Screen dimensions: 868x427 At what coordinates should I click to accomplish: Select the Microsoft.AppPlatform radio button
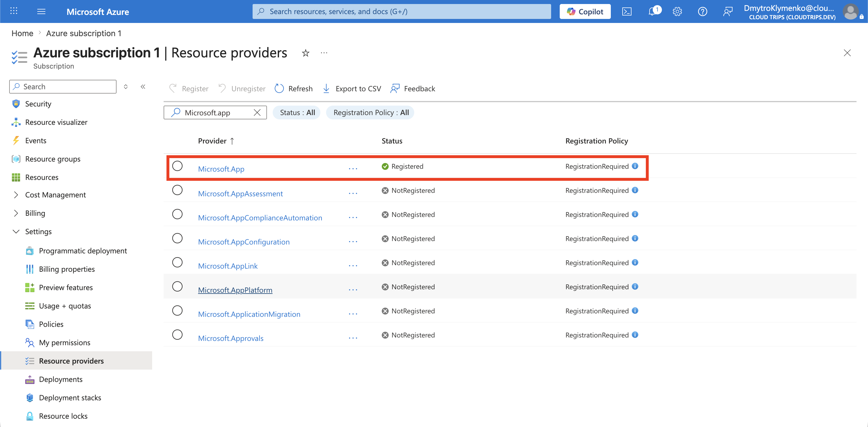pyautogui.click(x=177, y=287)
